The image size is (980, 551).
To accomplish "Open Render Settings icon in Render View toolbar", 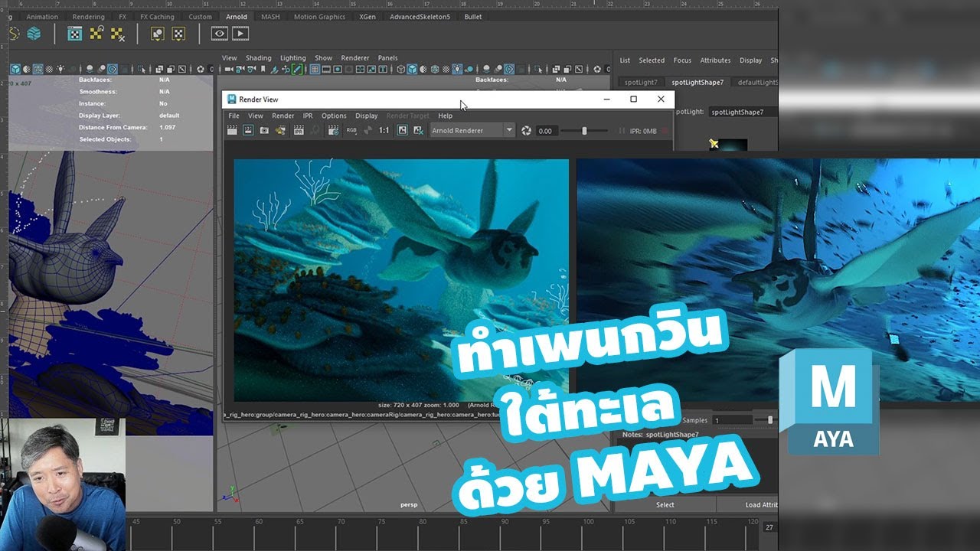I will coord(333,130).
